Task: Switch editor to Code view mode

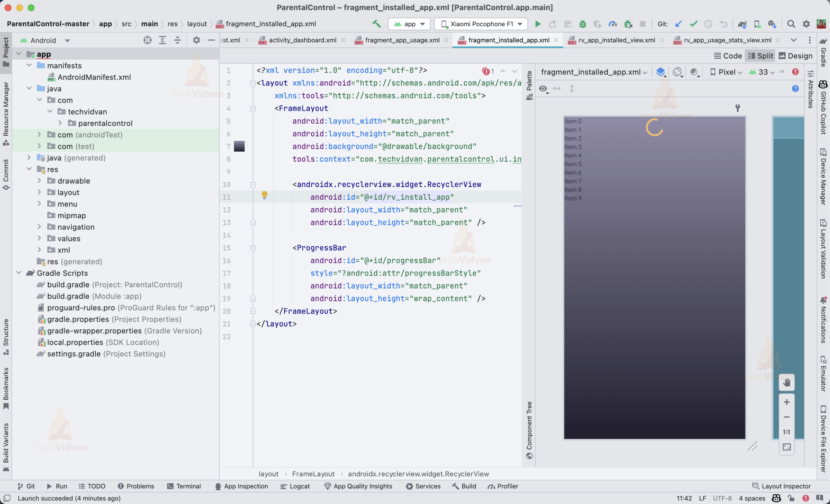Action: [728, 56]
